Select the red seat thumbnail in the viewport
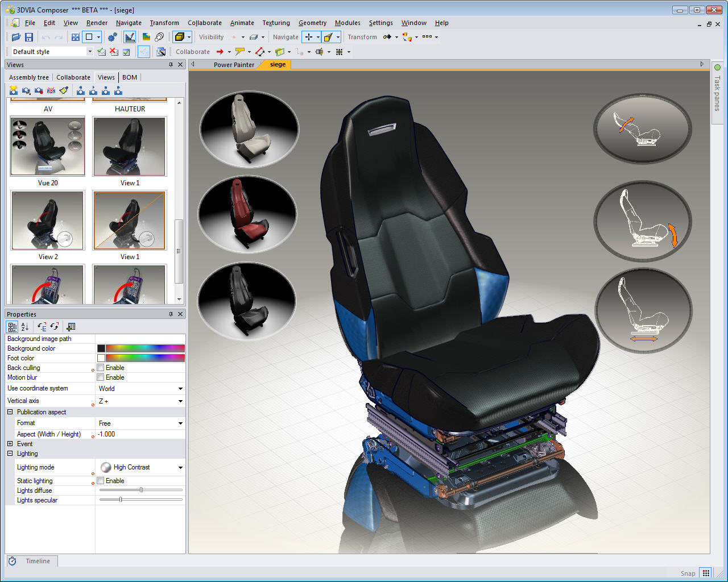This screenshot has width=728, height=582. tap(247, 214)
